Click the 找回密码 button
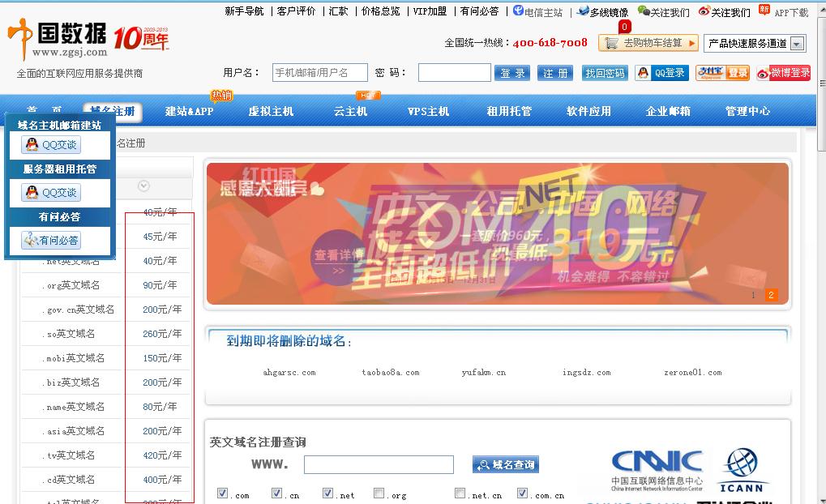826x504 pixels. [x=605, y=73]
